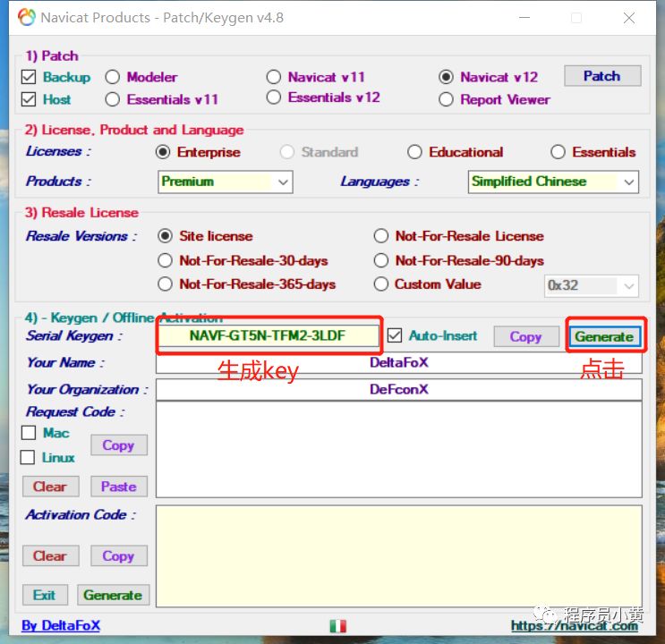The image size is (665, 644).
Task: Click the Activation Code text area
Action: pos(398,555)
